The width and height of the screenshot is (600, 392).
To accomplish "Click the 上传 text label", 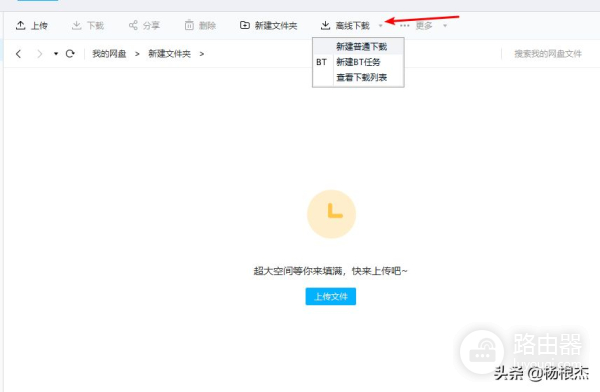I will click(39, 26).
